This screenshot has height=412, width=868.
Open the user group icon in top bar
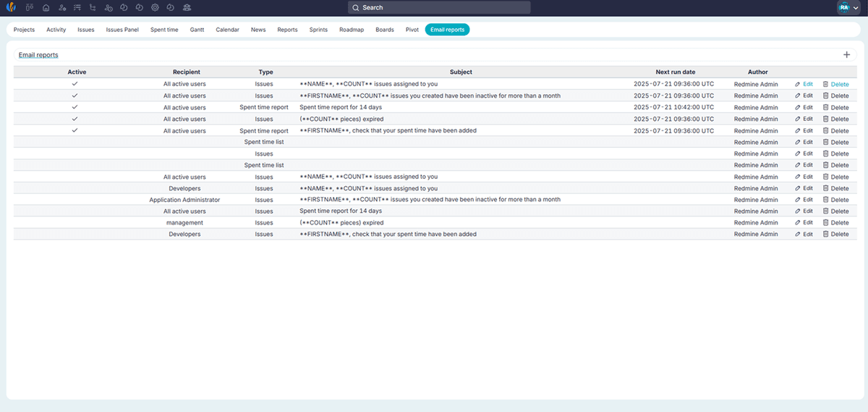pos(187,7)
